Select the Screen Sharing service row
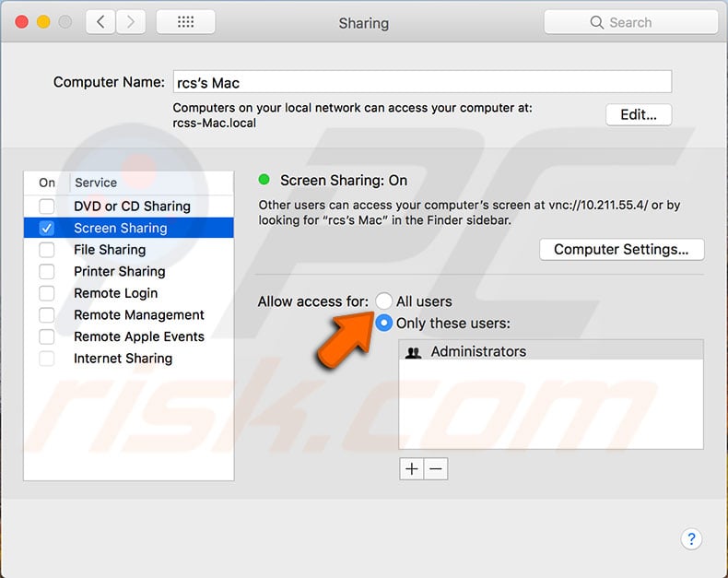The height and width of the screenshot is (578, 728). point(129,228)
